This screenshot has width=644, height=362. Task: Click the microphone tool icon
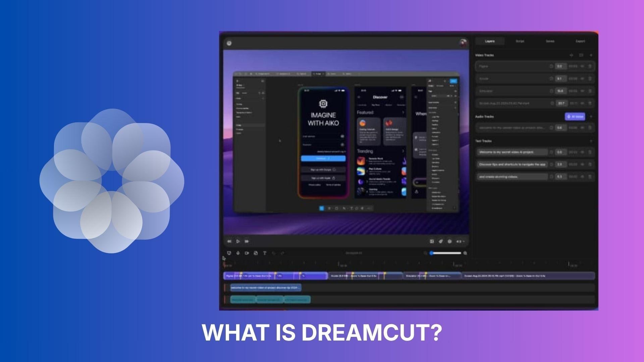pos(238,253)
